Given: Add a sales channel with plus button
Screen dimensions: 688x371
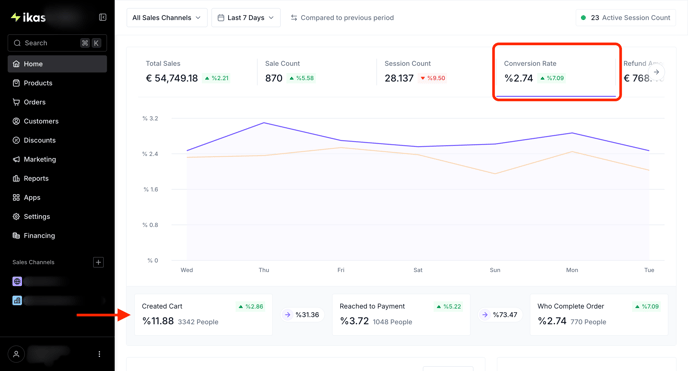Looking at the screenshot, I should click(98, 262).
